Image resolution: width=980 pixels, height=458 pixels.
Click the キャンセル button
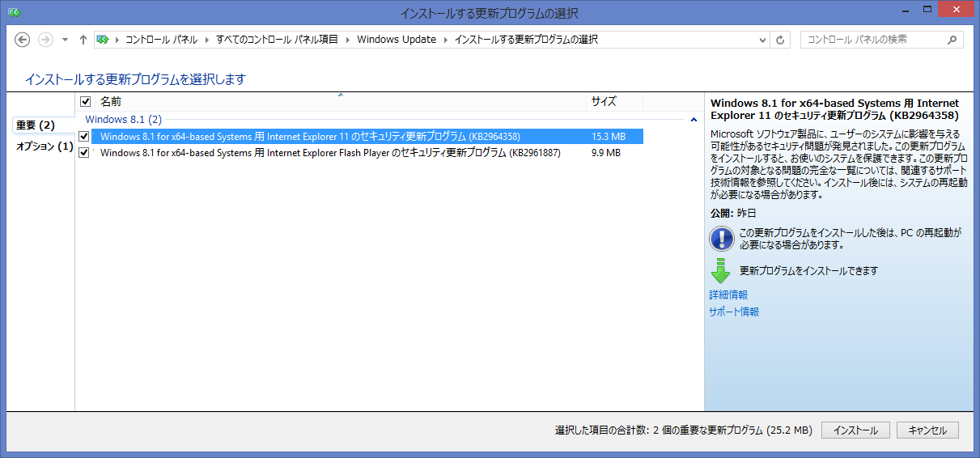pyautogui.click(x=927, y=430)
